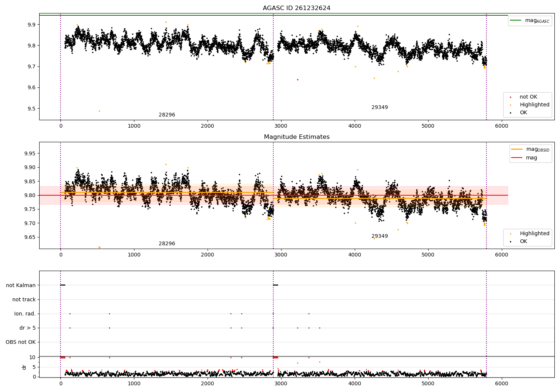Image resolution: width=560 pixels, height=392 pixels.
Task: Click the 'OBS not OK' row label
Action: [x=21, y=342]
